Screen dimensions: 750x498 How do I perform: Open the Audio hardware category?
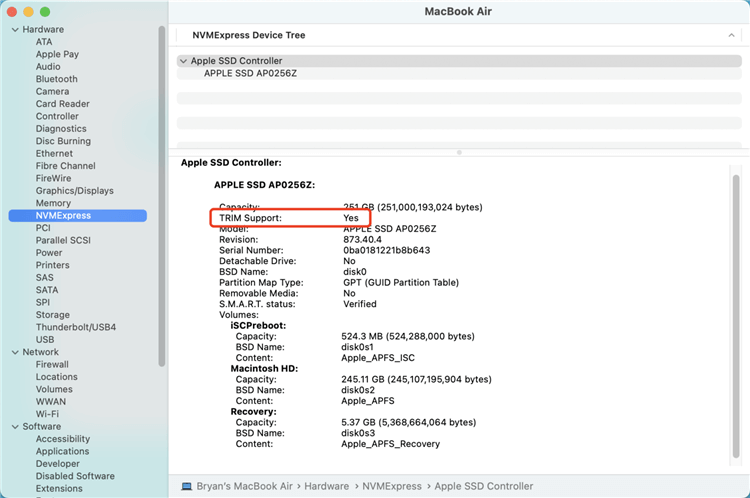pos(48,67)
